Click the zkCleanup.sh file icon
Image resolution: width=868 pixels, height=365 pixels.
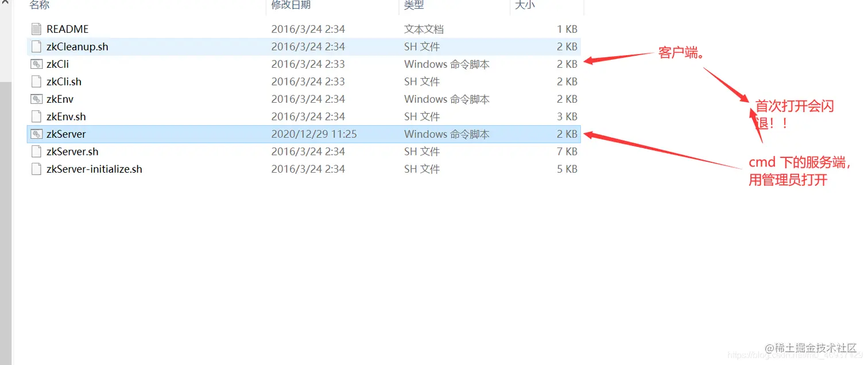[37, 46]
